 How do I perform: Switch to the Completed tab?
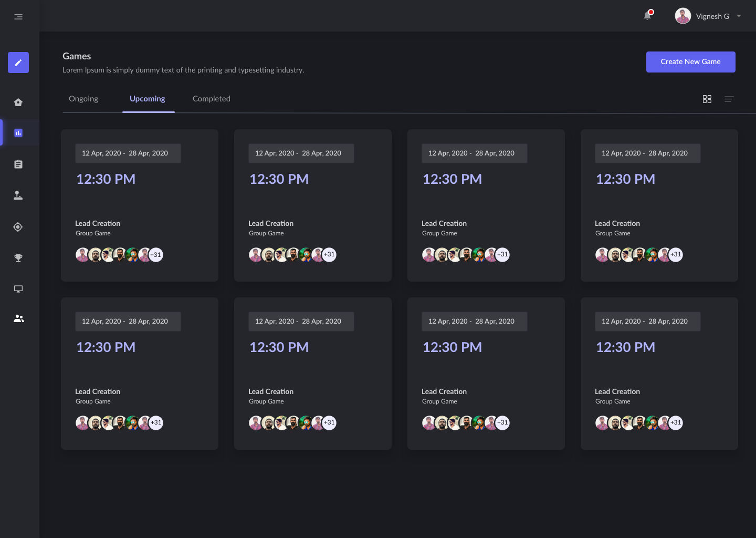[212, 99]
